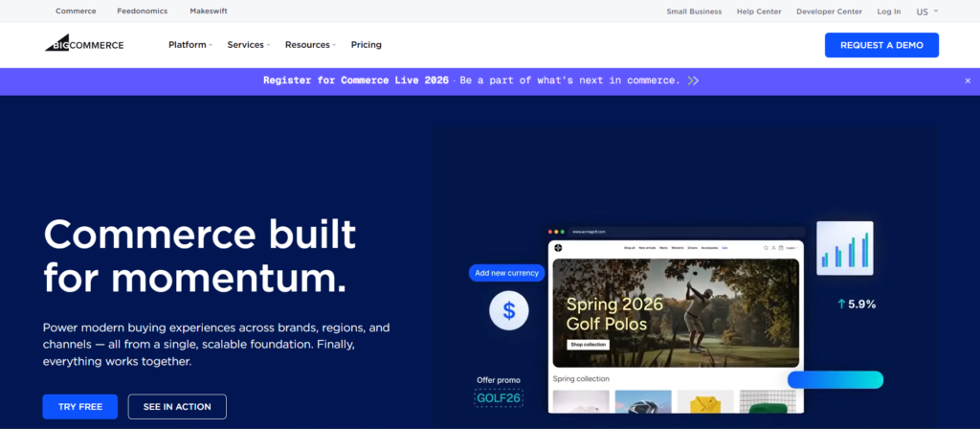Click the yellow polo product thumbnail

[705, 401]
